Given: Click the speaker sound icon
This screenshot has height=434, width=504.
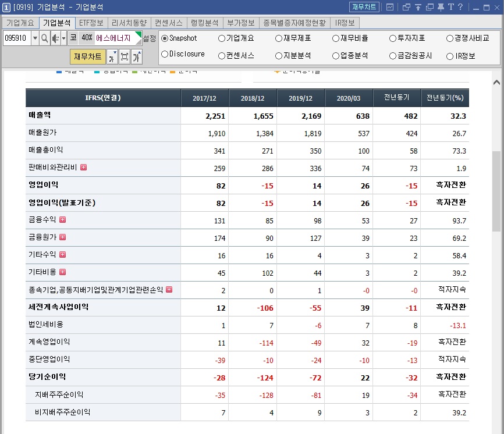Looking at the screenshot, I should (x=55, y=38).
